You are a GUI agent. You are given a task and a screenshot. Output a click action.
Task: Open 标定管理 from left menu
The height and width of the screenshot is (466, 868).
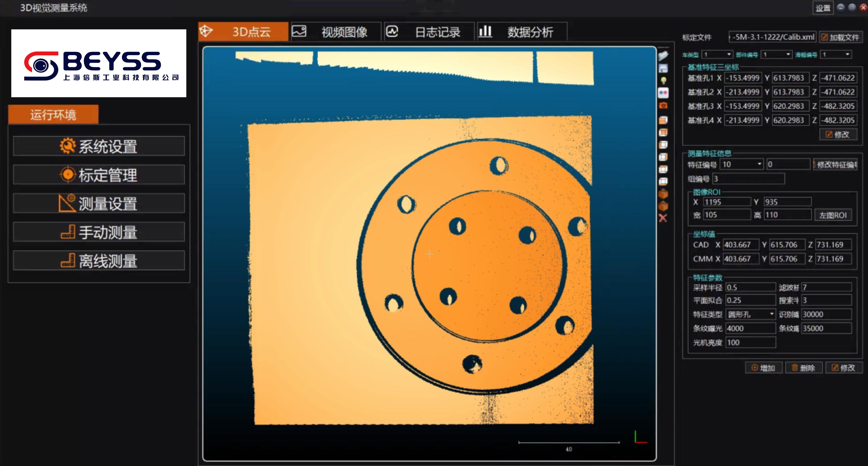point(99,175)
